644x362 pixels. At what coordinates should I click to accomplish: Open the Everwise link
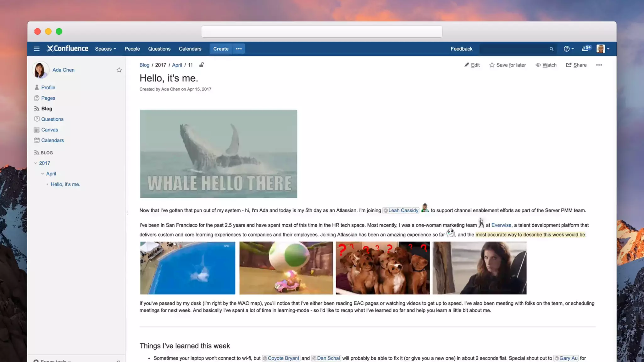pos(501,225)
